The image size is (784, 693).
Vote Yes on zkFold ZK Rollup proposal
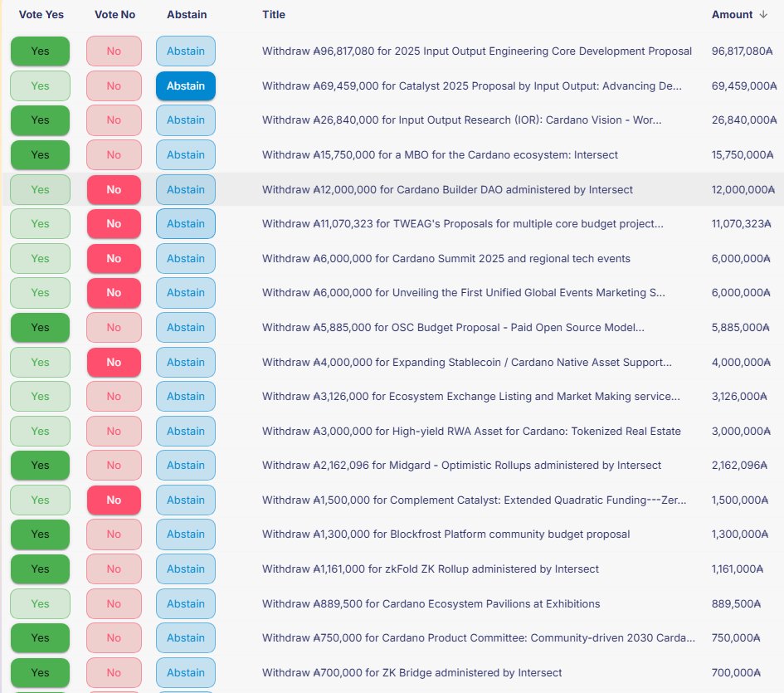point(40,569)
